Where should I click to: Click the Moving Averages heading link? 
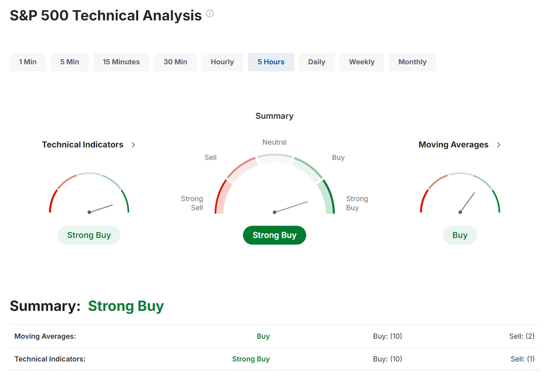[453, 145]
